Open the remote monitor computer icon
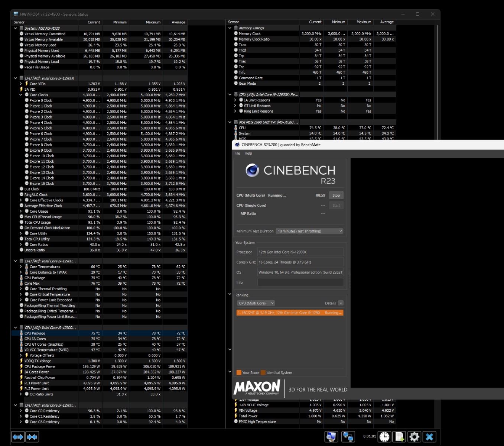Image resolution: width=504 pixels, height=446 pixels. click(x=331, y=437)
